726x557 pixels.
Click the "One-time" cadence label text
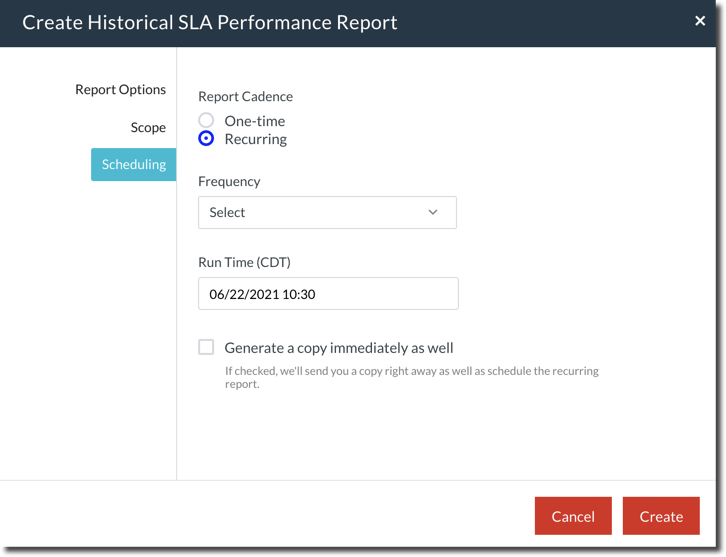tap(254, 121)
